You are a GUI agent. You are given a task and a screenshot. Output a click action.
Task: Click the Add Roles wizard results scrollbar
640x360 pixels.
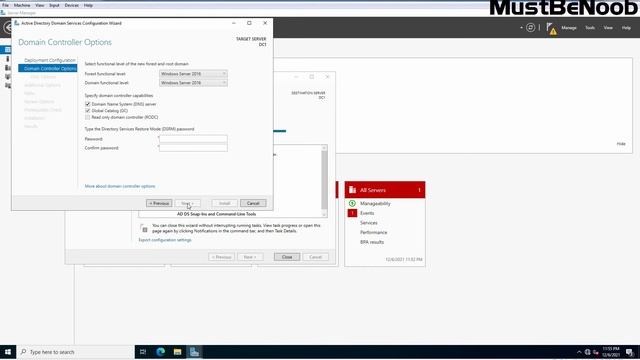(x=324, y=180)
